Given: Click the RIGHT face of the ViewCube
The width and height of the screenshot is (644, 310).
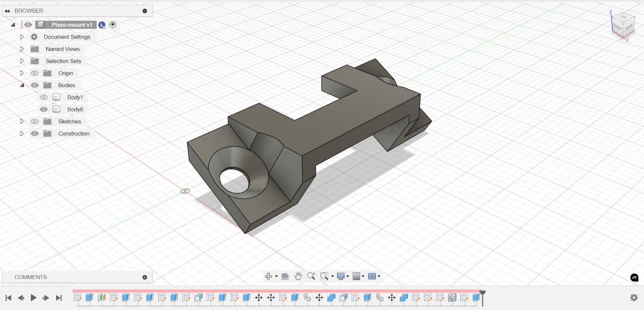Looking at the screenshot, I should pos(628,27).
